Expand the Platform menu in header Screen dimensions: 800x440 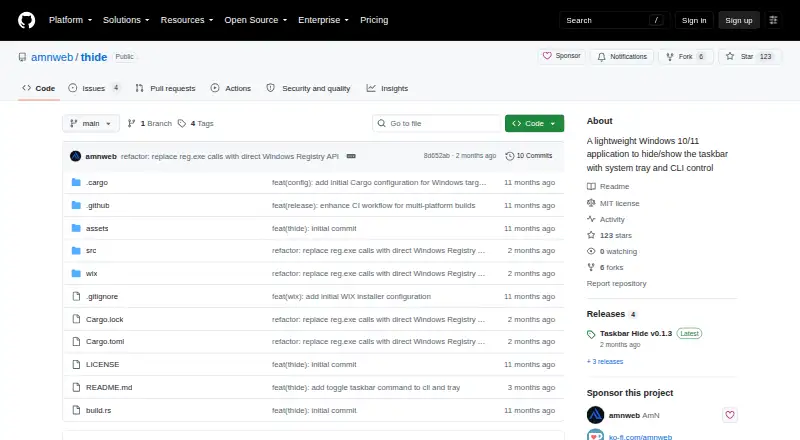(x=70, y=20)
